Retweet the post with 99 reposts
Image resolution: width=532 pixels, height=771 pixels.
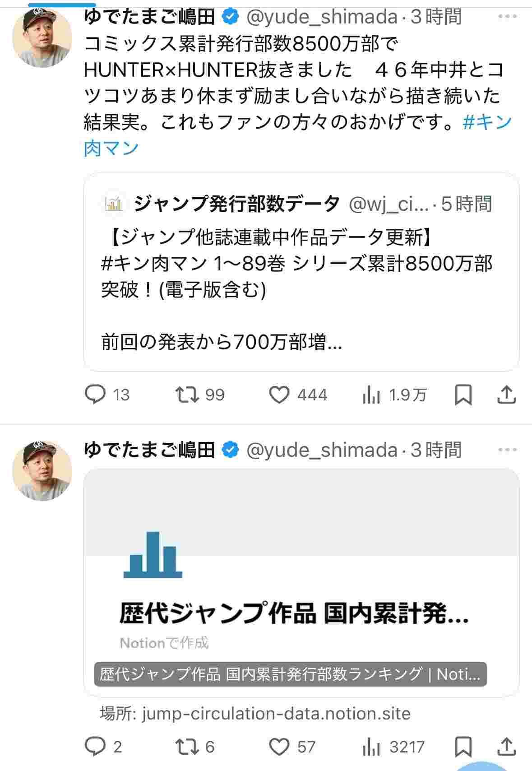tap(187, 395)
